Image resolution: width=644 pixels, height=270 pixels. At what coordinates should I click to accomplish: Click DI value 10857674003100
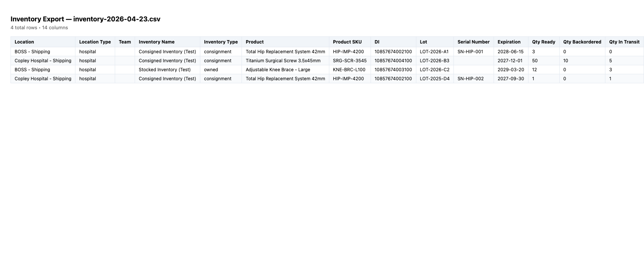tap(393, 70)
